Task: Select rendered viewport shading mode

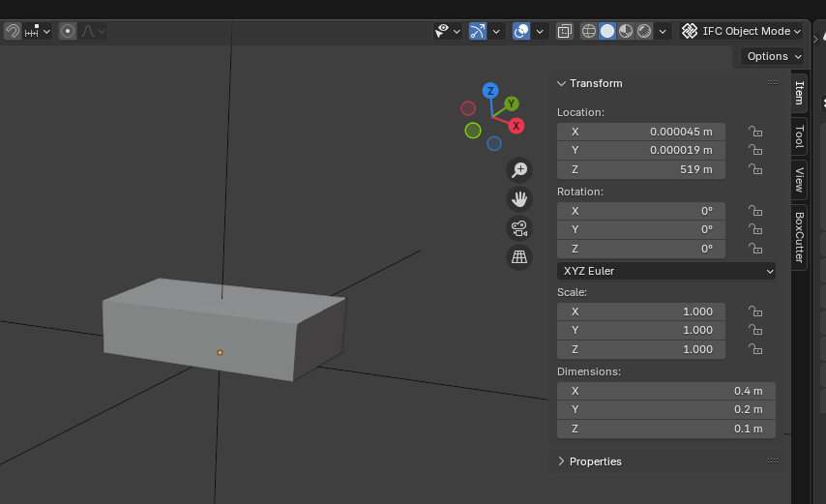Action: coord(643,31)
